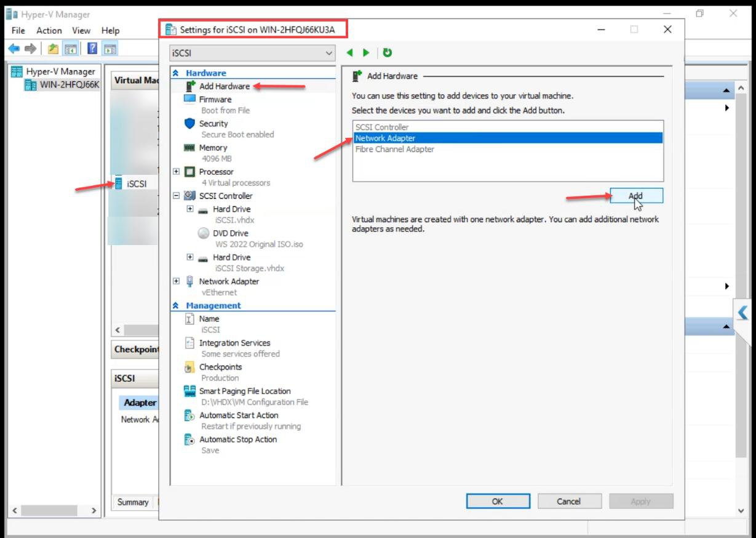Image resolution: width=756 pixels, height=538 pixels.
Task: Click the Security shield icon
Action: coord(189,123)
